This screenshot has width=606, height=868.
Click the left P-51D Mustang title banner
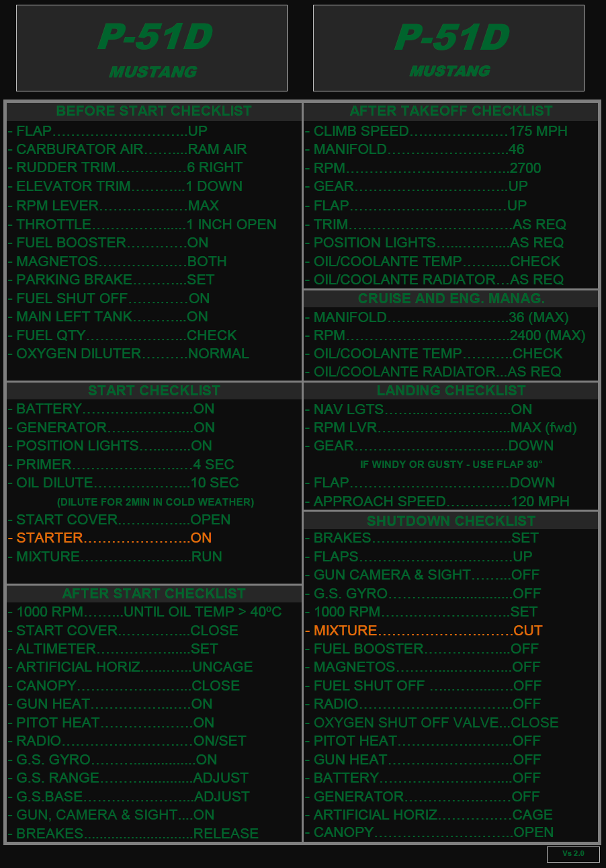coord(152,48)
